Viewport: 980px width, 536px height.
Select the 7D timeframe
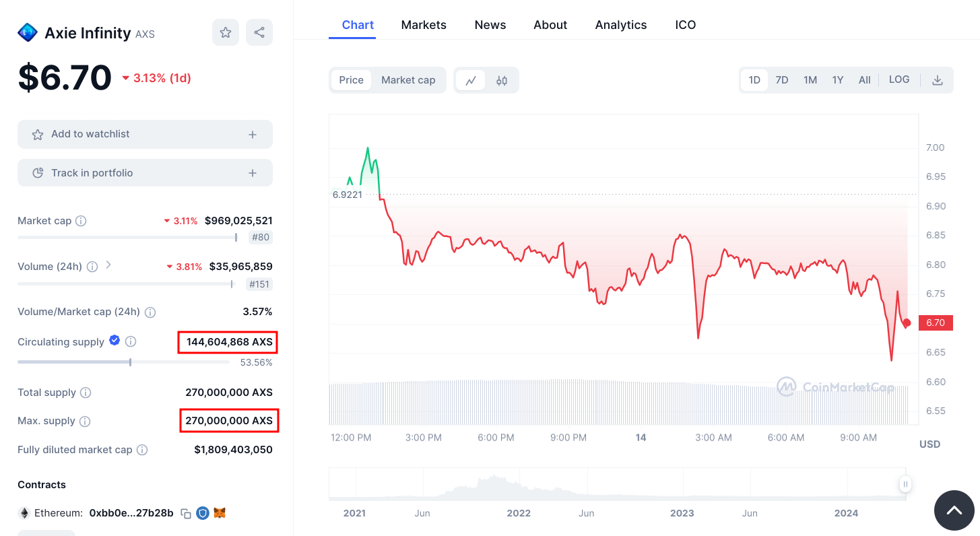[x=782, y=79]
